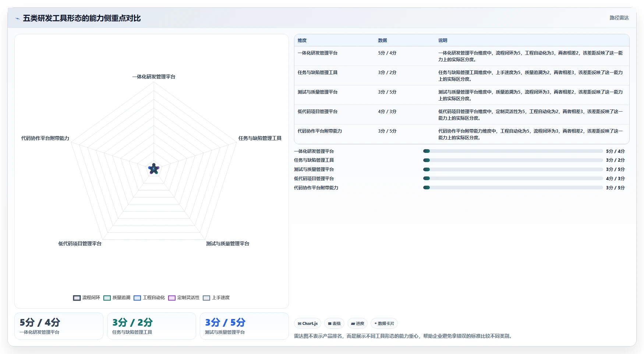Toggle 上手速度 legend swatch

[206, 298]
